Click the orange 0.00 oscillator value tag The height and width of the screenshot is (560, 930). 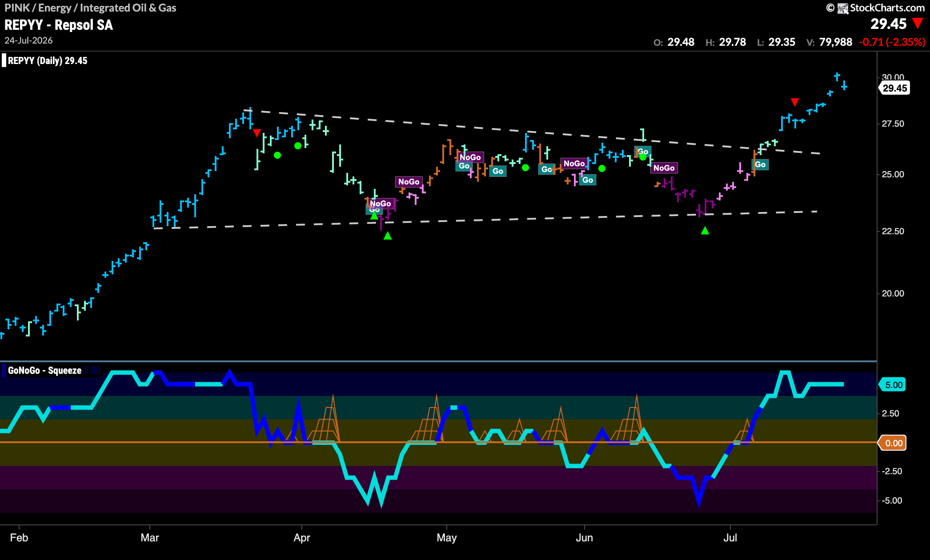click(x=893, y=443)
